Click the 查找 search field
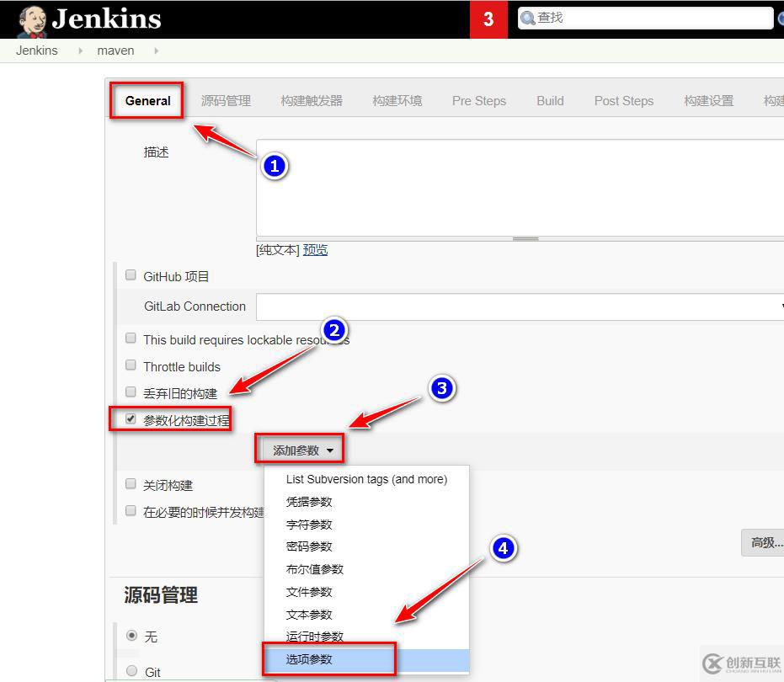784x682 pixels. [646, 19]
